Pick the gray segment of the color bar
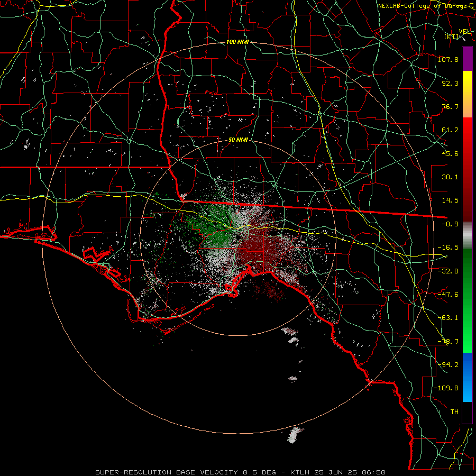The height and width of the screenshot is (476, 476). [467, 235]
